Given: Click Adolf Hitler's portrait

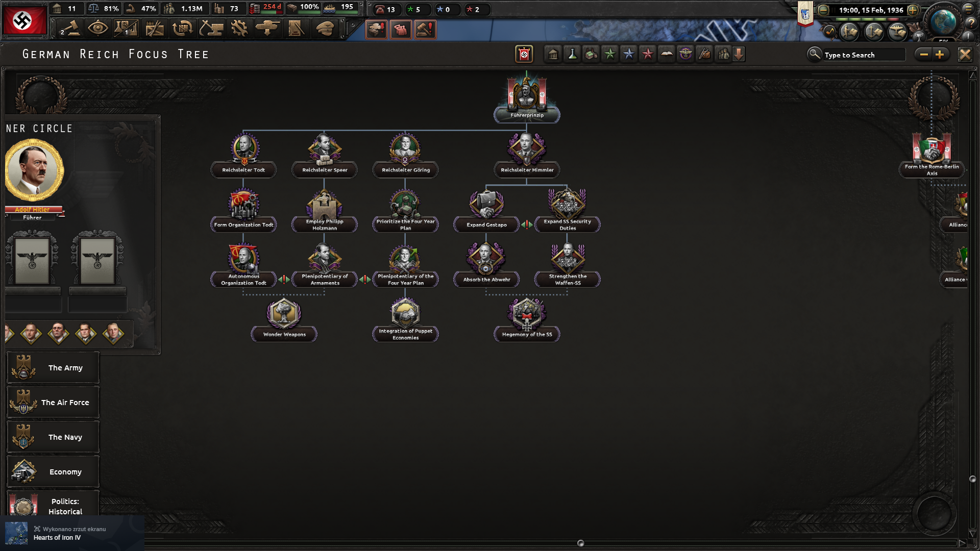Looking at the screenshot, I should 34,170.
